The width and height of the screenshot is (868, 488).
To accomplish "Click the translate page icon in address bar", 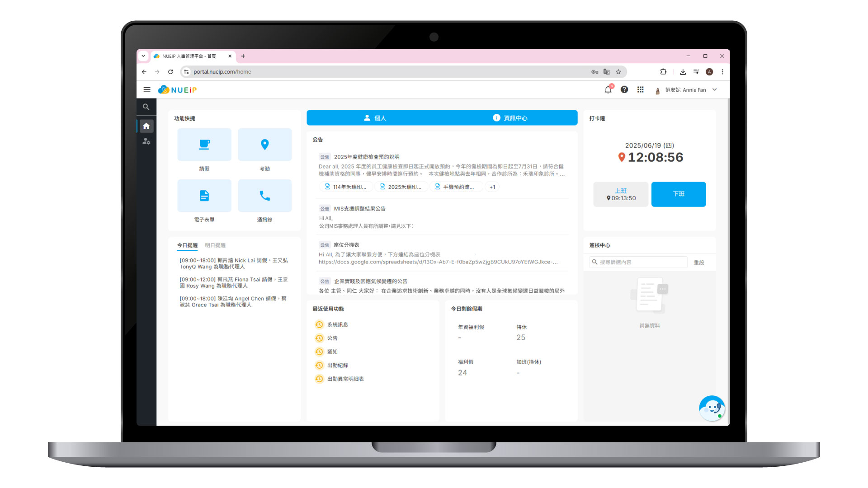I will [x=607, y=72].
